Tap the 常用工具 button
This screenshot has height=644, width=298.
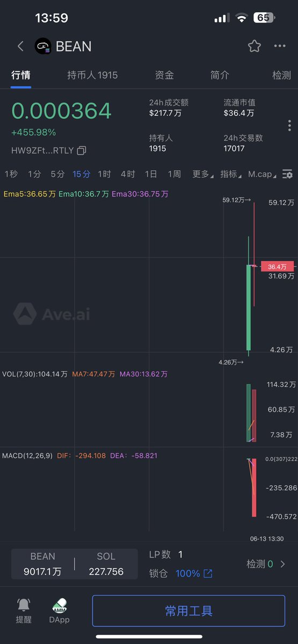tap(188, 611)
